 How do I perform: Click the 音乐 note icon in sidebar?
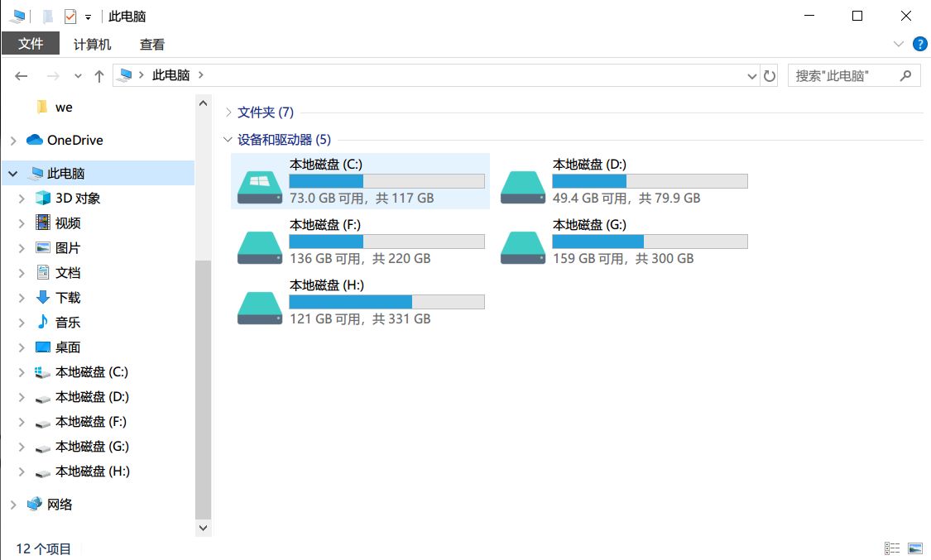43,322
